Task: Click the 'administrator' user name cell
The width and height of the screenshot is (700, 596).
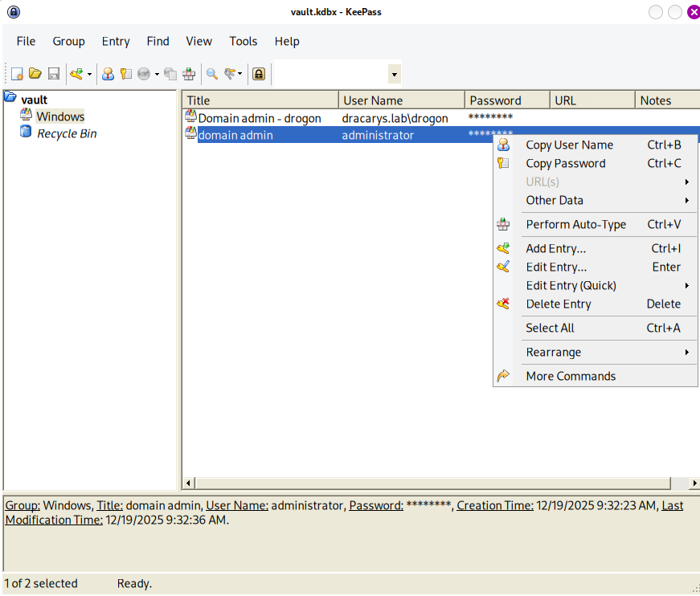Action: click(x=378, y=135)
